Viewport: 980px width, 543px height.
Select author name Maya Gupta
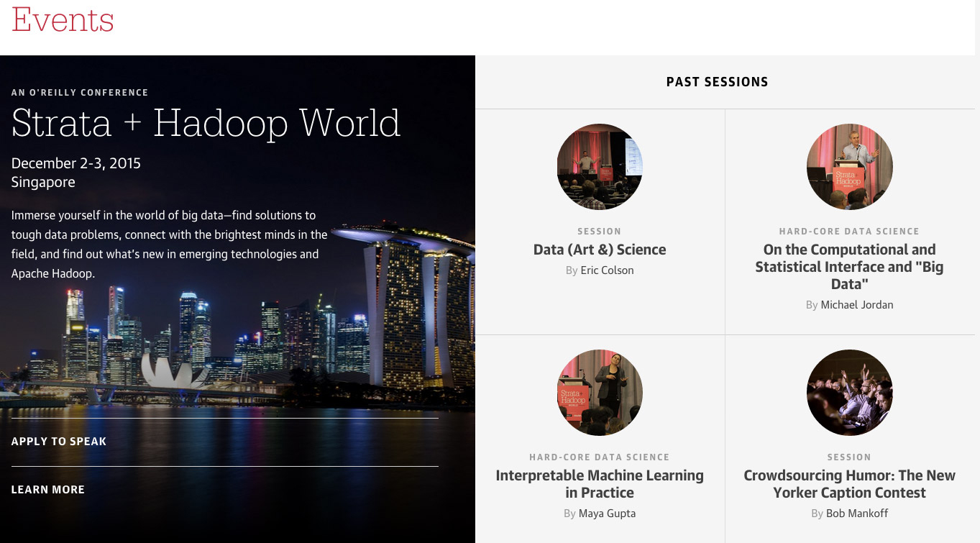608,514
